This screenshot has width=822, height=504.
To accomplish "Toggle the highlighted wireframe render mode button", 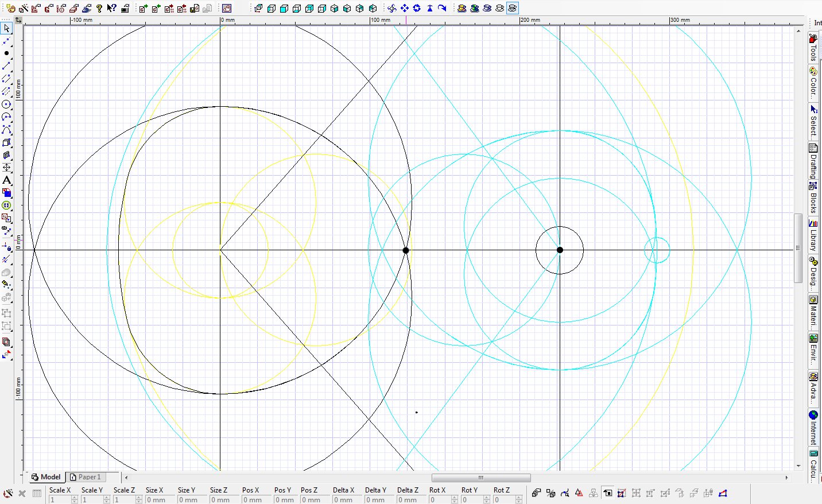I will point(513,8).
